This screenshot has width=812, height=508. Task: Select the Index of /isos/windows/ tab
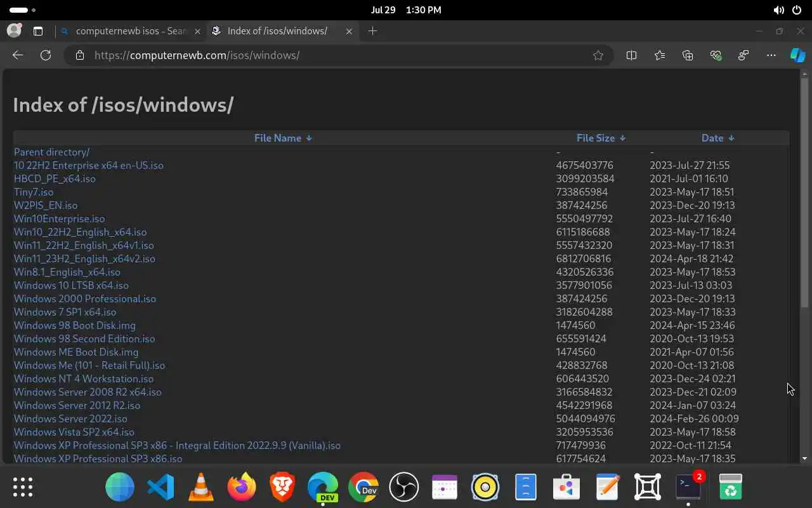pos(282,30)
